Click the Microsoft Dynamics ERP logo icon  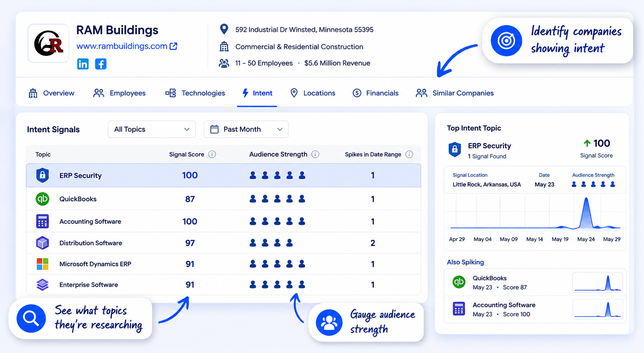[43, 264]
